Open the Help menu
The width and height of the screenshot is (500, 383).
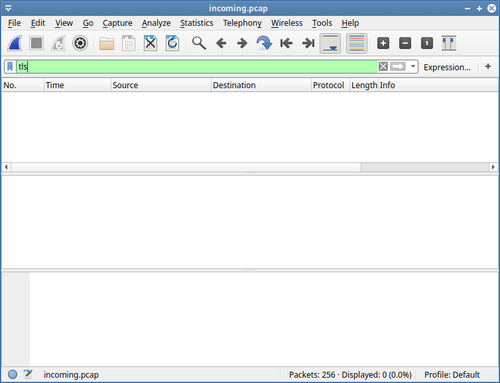pyautogui.click(x=350, y=23)
